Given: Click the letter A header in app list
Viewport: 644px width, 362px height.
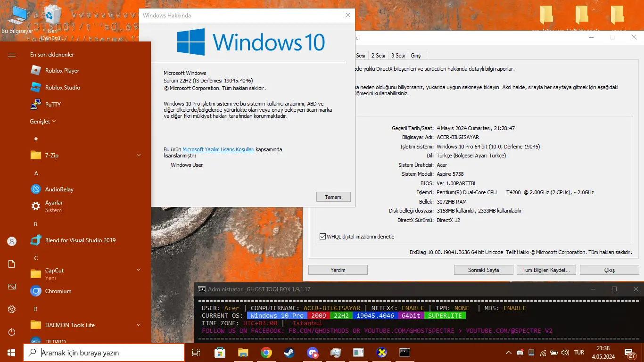Looking at the screenshot, I should pyautogui.click(x=36, y=173).
